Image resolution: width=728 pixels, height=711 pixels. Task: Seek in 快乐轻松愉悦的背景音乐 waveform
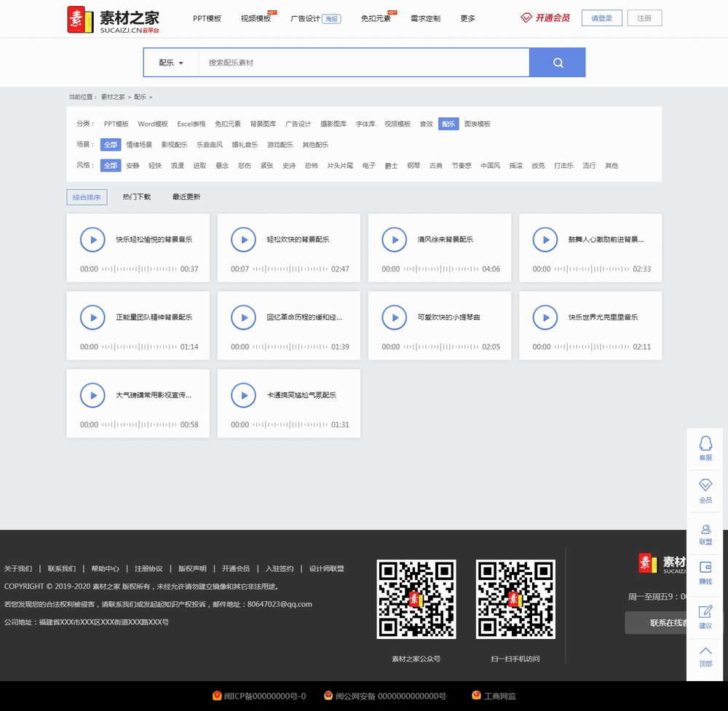(139, 269)
